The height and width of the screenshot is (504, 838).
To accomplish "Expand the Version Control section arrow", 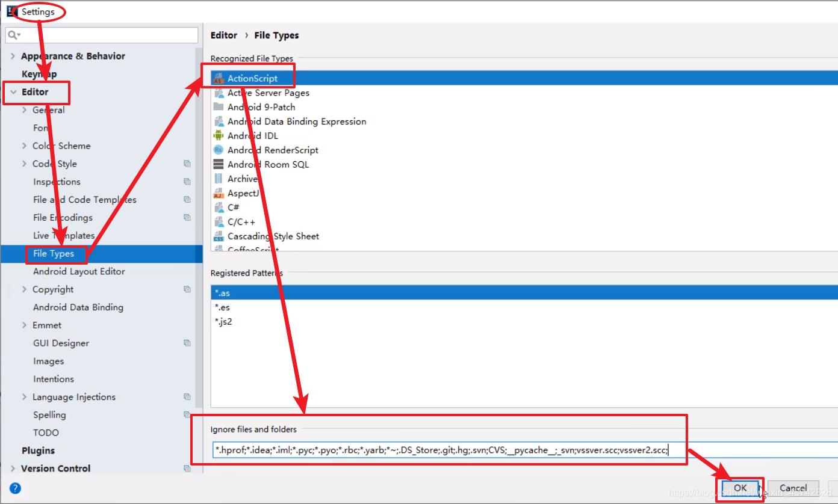I will [13, 469].
